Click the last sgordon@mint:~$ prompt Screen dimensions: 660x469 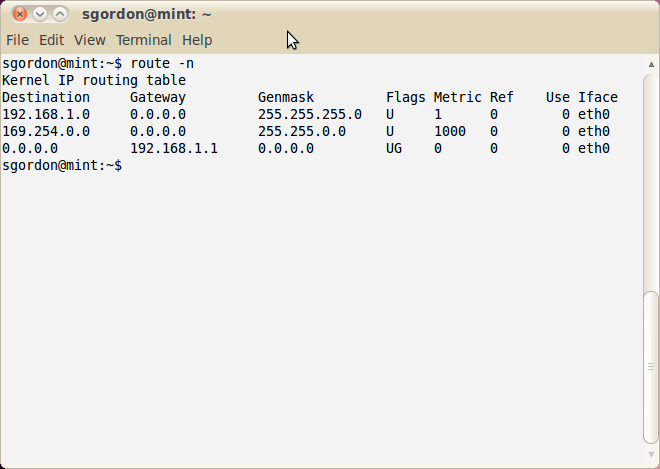(62, 165)
